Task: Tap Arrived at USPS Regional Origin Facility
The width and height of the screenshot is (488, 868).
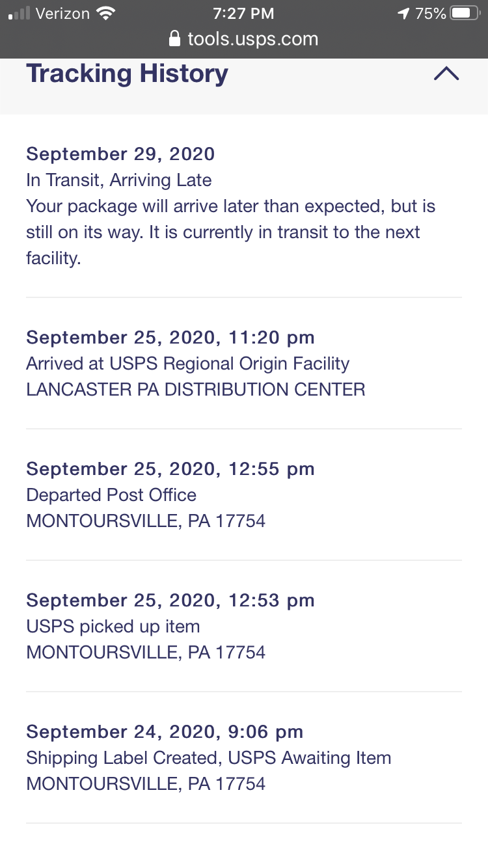Action: pos(187,364)
